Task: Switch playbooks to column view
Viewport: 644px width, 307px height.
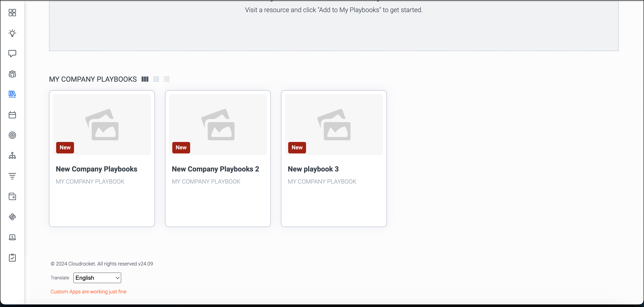Action: [145, 79]
